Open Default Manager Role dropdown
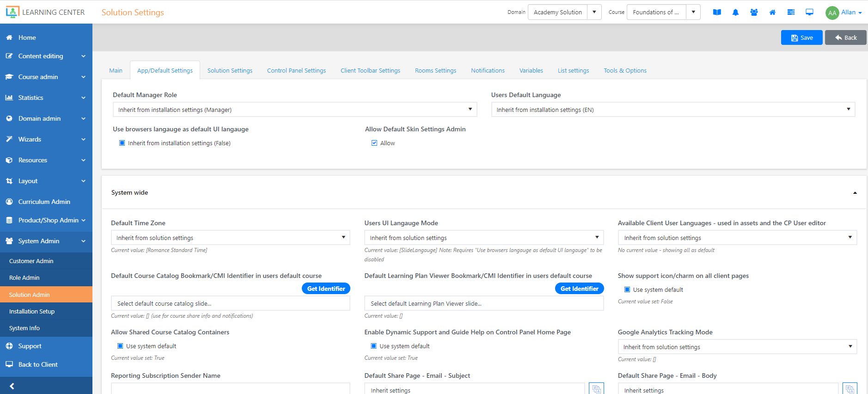 [295, 110]
